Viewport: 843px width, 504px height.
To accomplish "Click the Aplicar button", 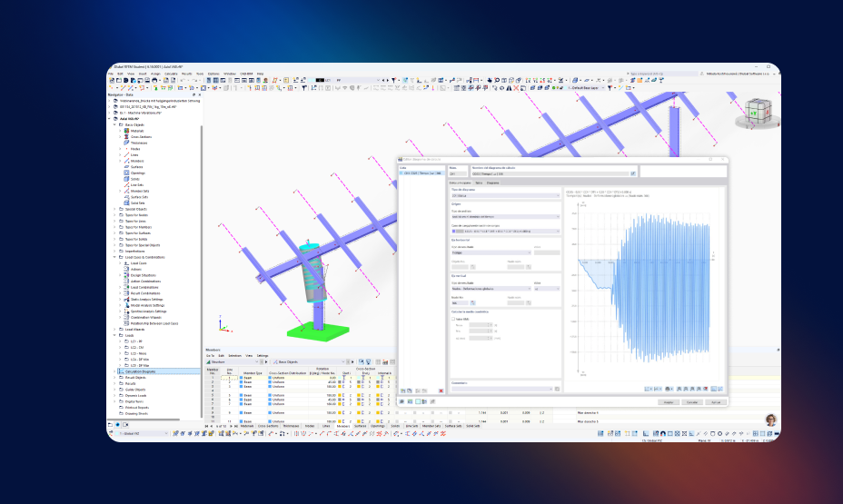I will 716,402.
